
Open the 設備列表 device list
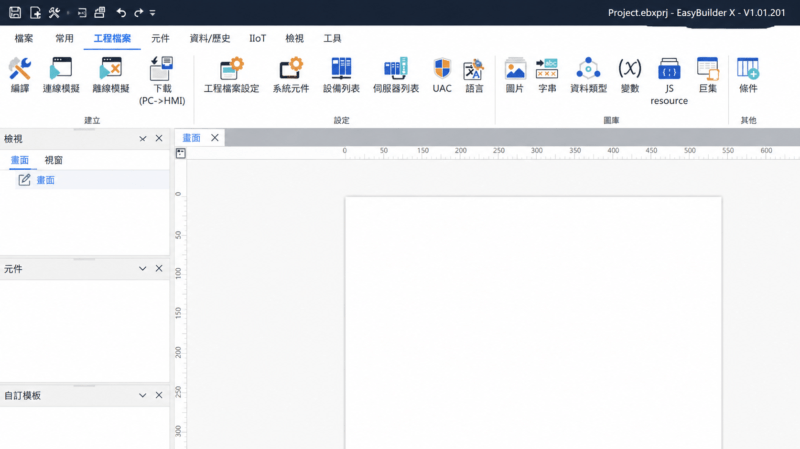tap(341, 75)
